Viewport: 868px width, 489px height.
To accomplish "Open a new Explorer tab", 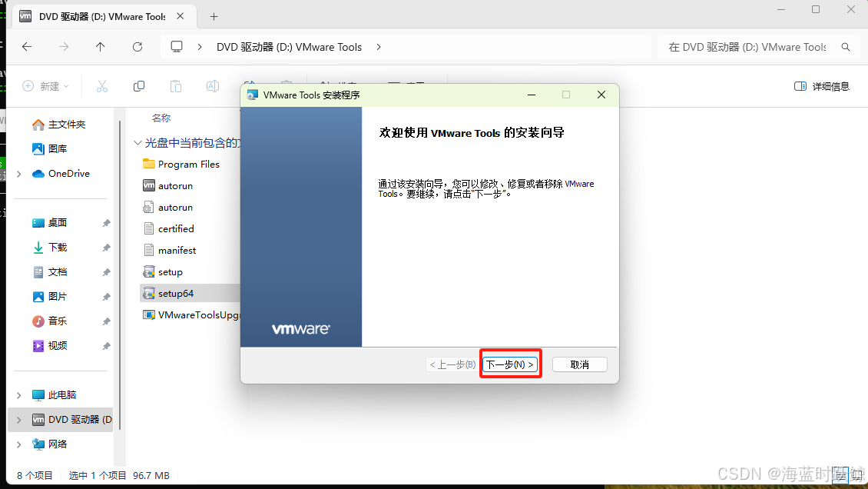I will coord(214,17).
